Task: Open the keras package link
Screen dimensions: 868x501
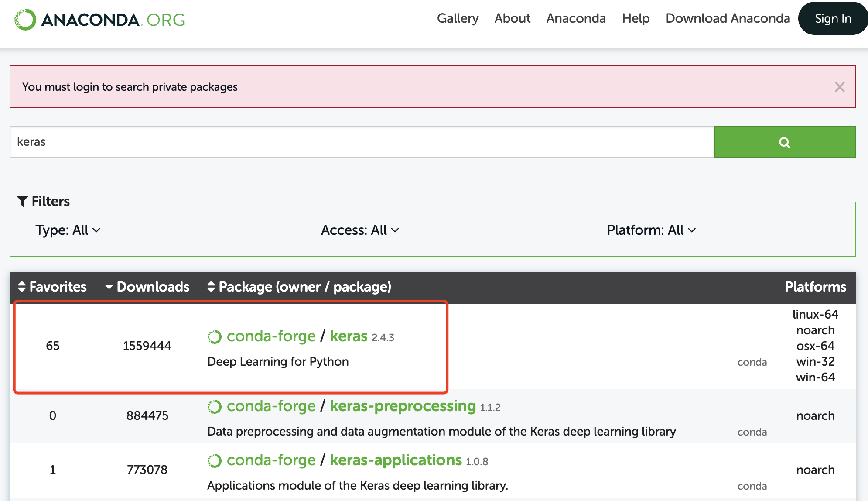Action: coord(349,336)
